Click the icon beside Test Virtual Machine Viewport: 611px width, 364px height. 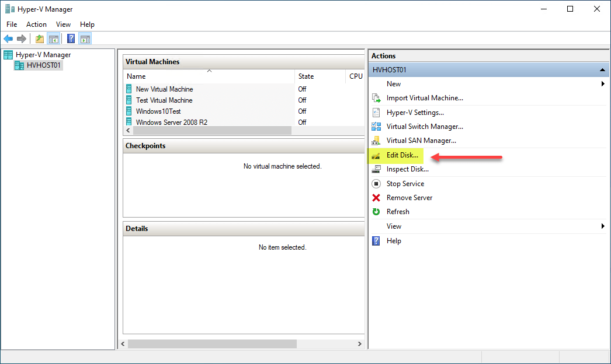[129, 100]
